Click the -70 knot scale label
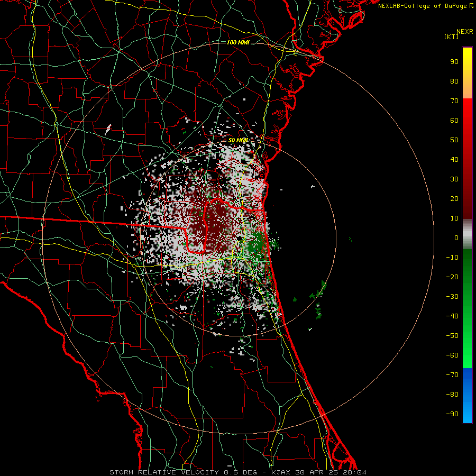 point(452,375)
